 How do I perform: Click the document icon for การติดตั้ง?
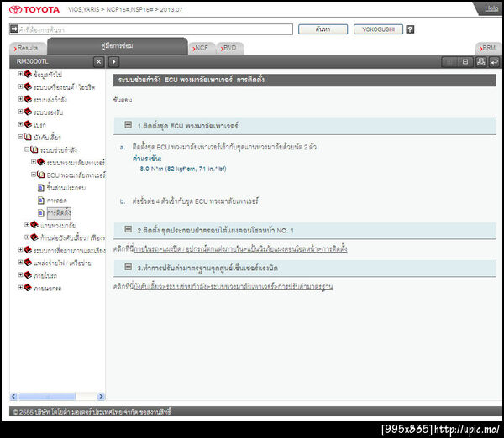41,213
